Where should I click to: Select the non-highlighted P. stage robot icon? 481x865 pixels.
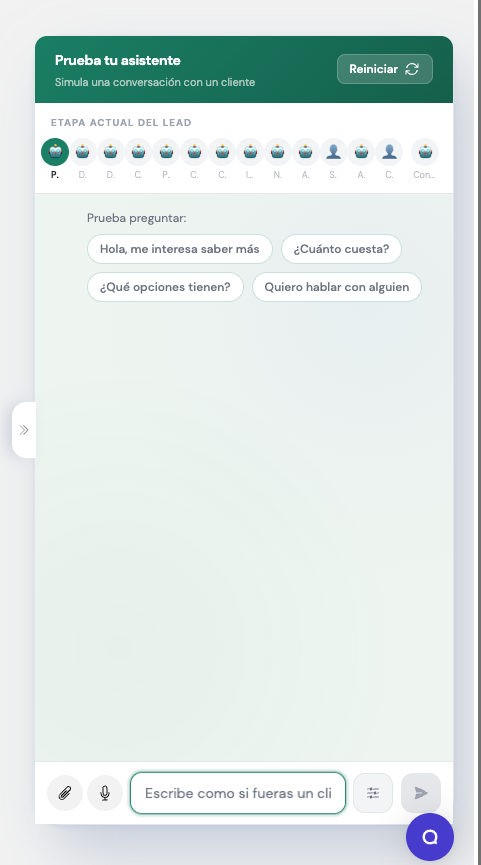(166, 152)
